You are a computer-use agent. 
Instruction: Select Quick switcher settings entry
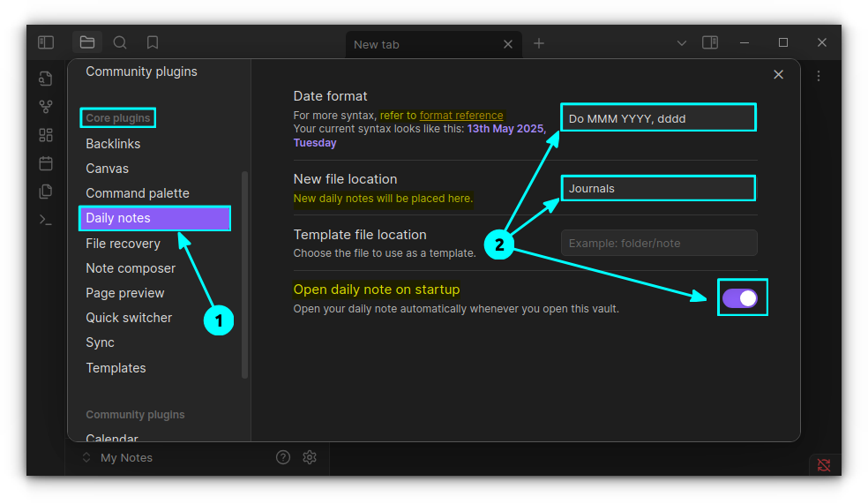(x=129, y=318)
